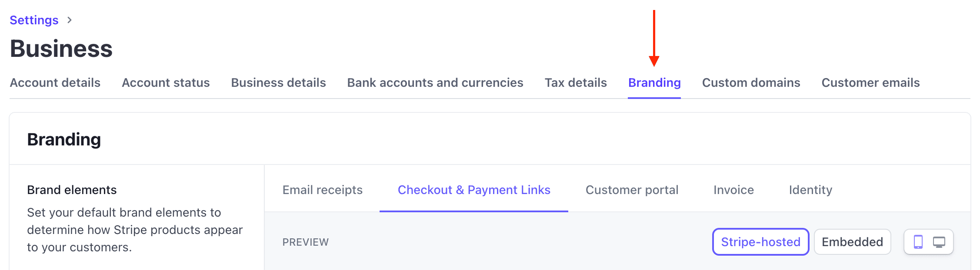The image size is (980, 270).
Task: Open the Custom domains tab
Action: 751,82
